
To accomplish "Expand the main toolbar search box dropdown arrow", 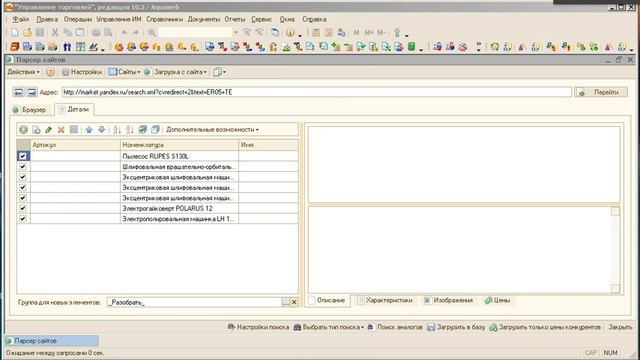I will (x=236, y=33).
